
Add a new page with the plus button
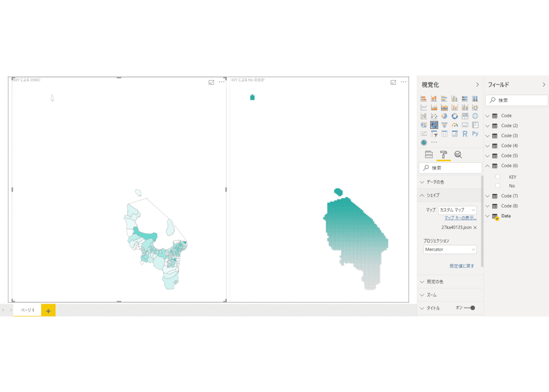coord(48,311)
